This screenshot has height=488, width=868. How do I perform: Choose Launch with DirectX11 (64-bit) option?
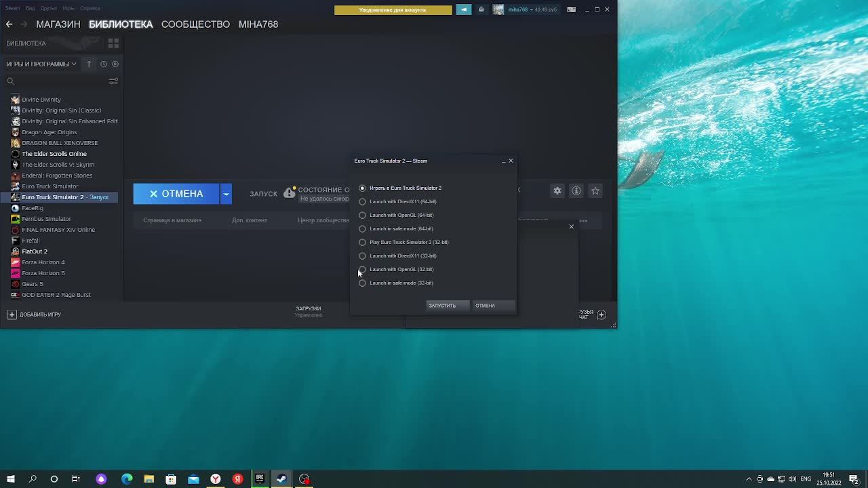(x=398, y=201)
